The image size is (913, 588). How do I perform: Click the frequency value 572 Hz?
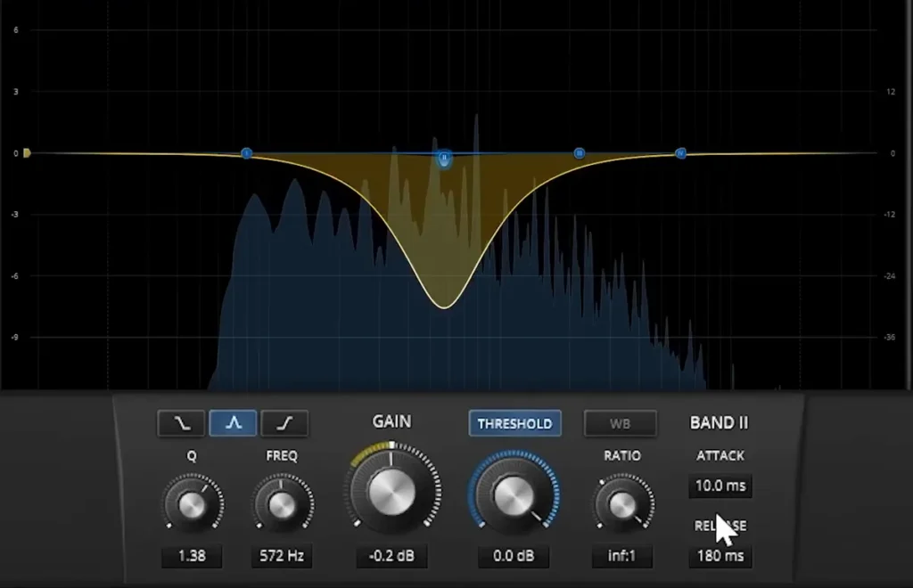click(x=282, y=556)
